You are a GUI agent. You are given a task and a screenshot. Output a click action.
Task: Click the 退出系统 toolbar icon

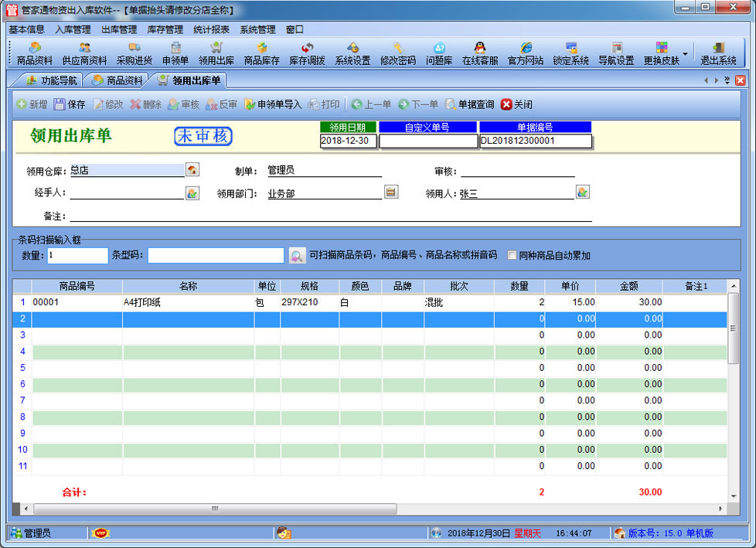pos(718,53)
